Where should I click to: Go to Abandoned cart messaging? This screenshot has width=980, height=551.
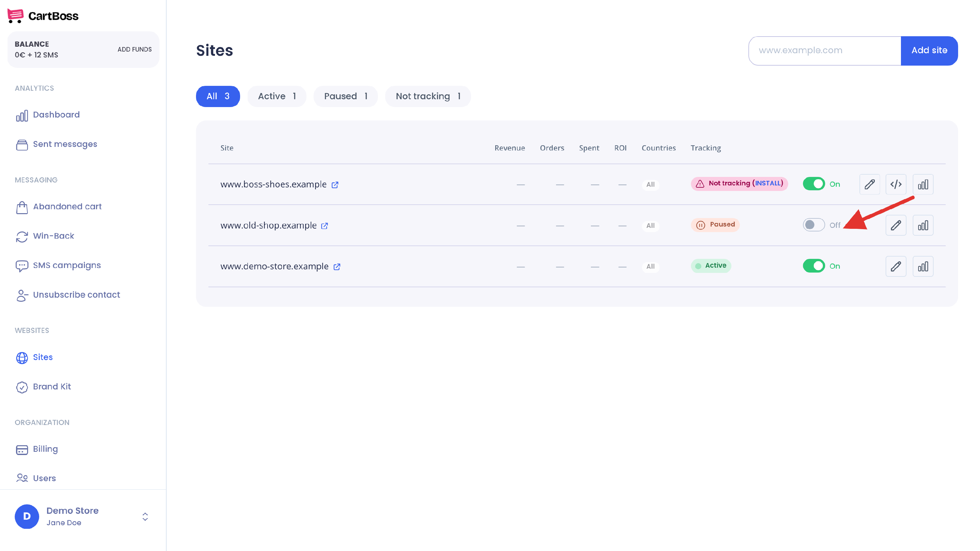coord(58,207)
